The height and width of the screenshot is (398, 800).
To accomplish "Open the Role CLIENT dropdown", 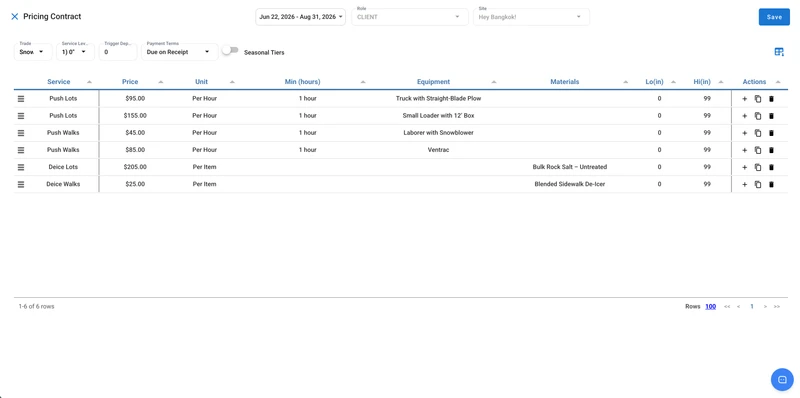I will [410, 17].
